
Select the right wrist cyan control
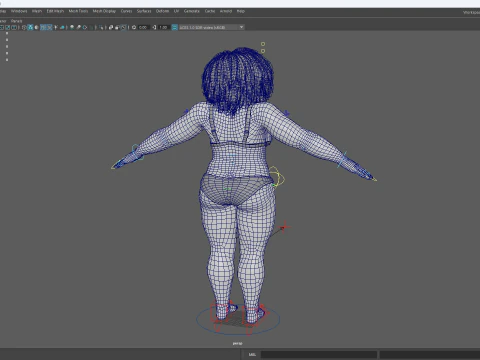[343, 158]
